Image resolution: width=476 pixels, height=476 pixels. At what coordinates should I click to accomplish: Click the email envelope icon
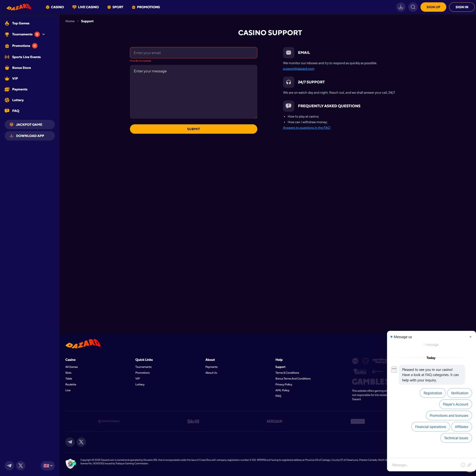click(x=288, y=52)
